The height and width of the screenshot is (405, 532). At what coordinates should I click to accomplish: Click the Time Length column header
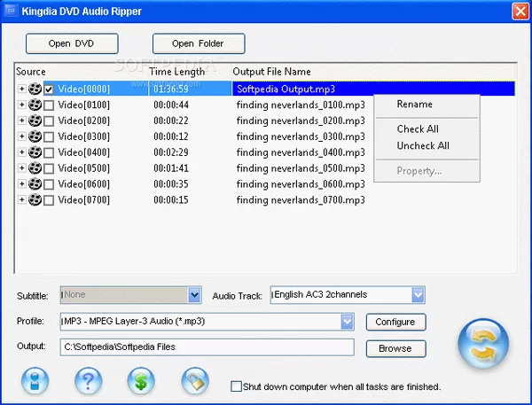(x=177, y=72)
